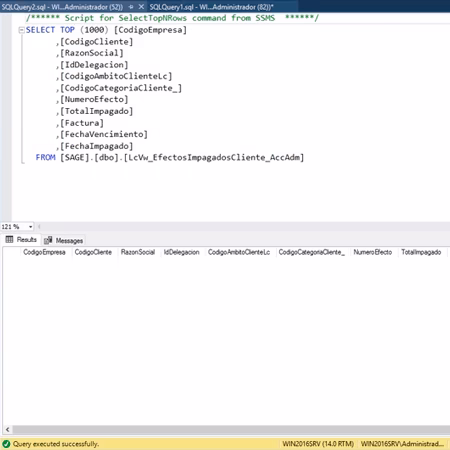Close the SQLQuery2.sql tab
450x450 pixels.
141,7
